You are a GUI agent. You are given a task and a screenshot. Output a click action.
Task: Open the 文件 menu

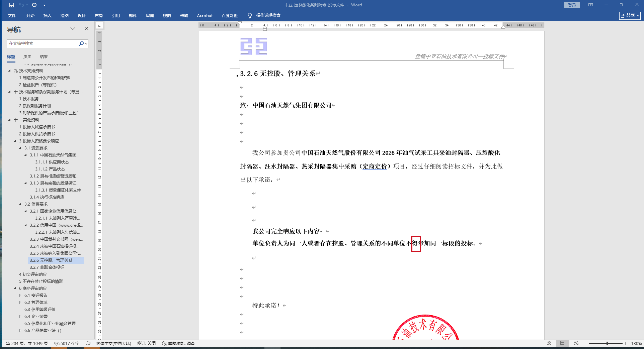[x=12, y=16]
